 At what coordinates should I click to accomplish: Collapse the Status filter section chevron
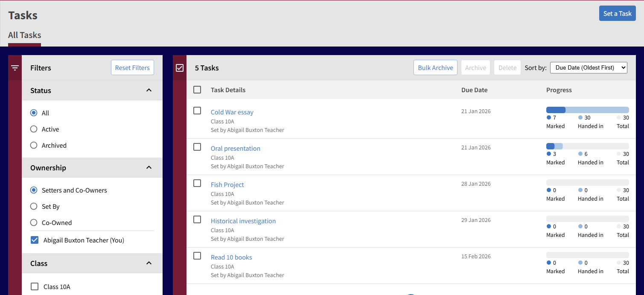(x=149, y=90)
